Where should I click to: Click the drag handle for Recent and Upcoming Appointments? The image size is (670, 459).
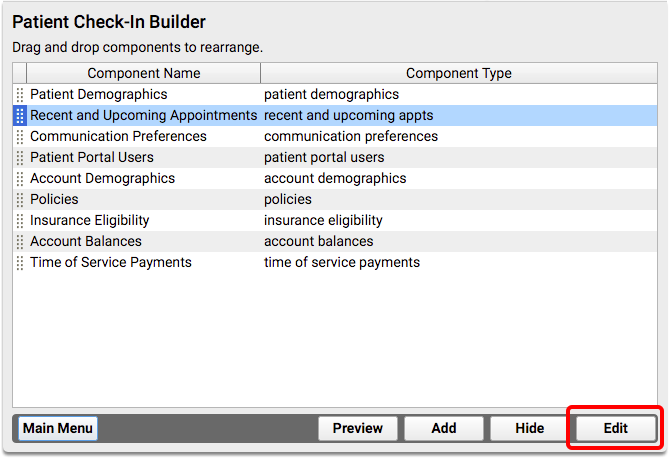(20, 115)
